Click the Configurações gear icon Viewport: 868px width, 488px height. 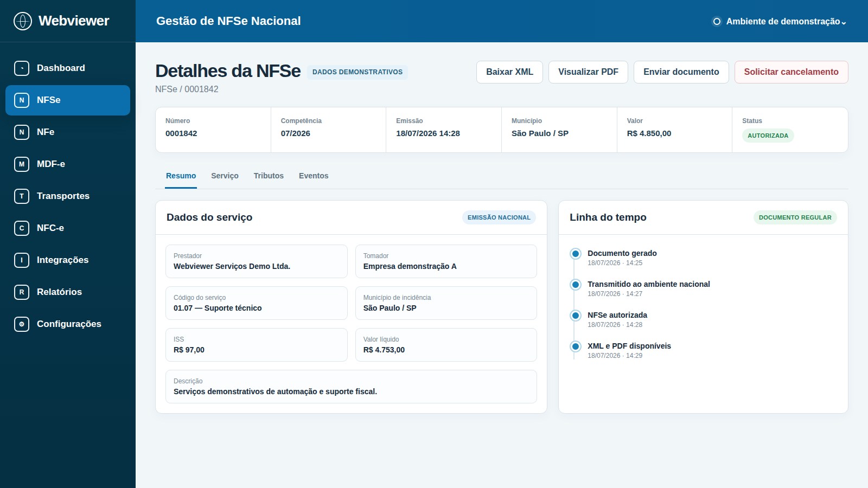[22, 324]
